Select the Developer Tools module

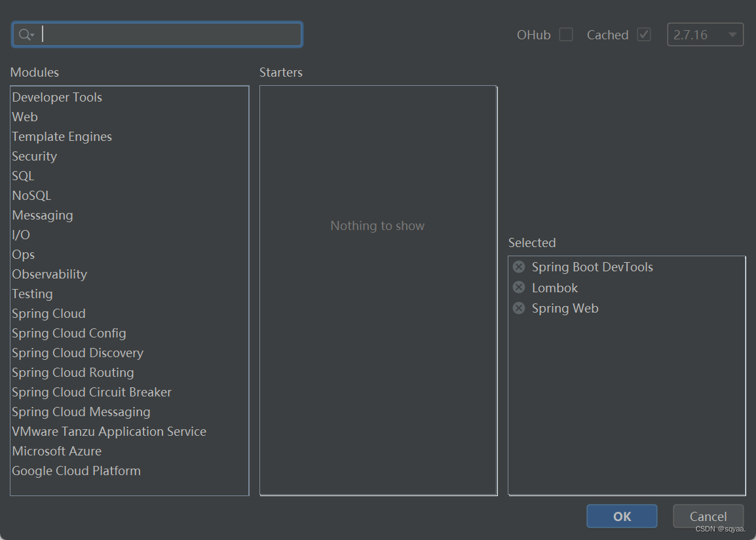[x=56, y=97]
